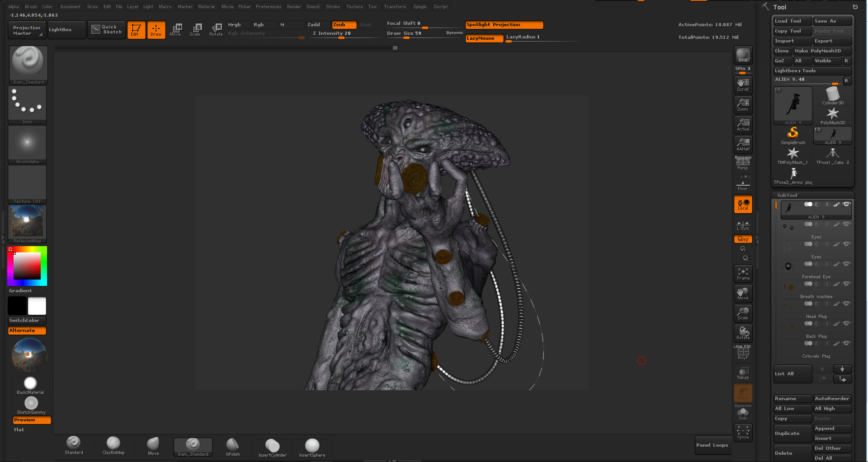
Task: Click Make PolyMesh3D button
Action: coord(822,51)
